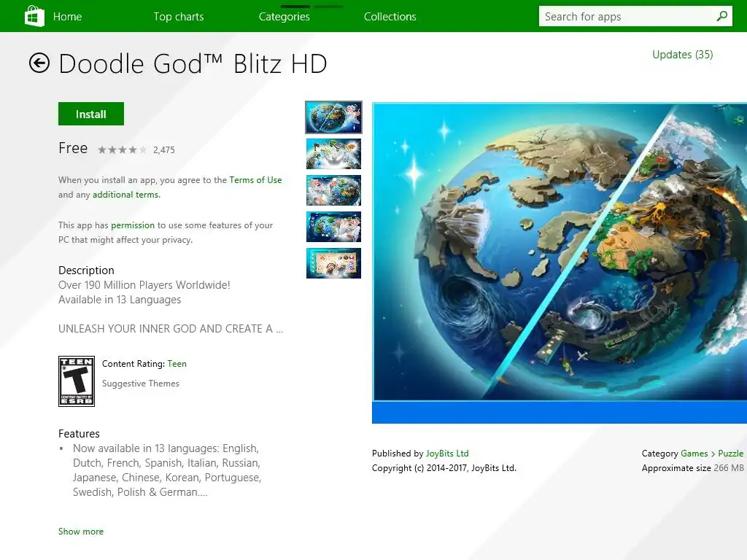Click the Windows Store bag icon
This screenshot has width=747, height=560.
tap(34, 16)
